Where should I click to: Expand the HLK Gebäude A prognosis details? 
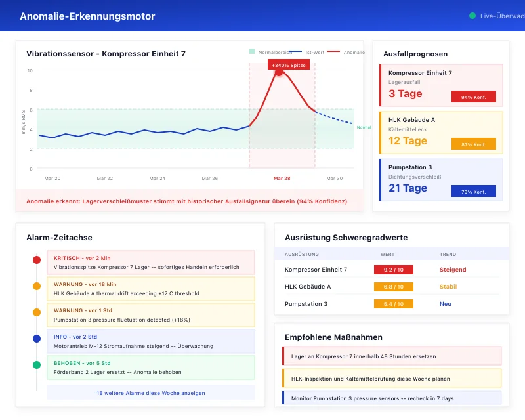click(x=441, y=133)
